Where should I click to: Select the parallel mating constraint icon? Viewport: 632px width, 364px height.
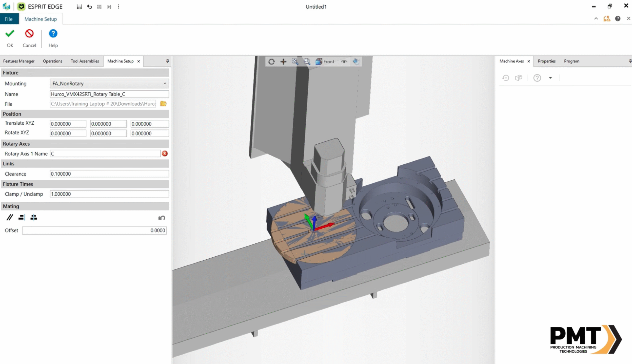tap(10, 217)
